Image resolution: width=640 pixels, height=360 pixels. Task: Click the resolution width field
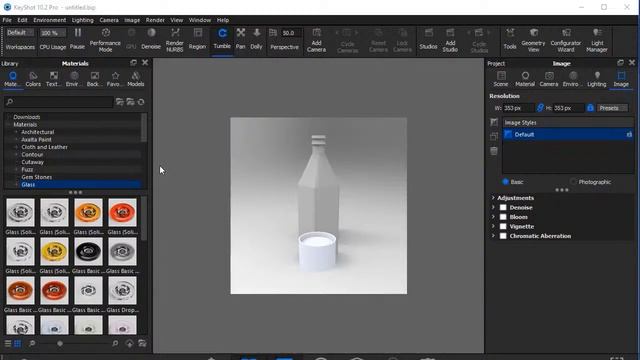[518, 108]
